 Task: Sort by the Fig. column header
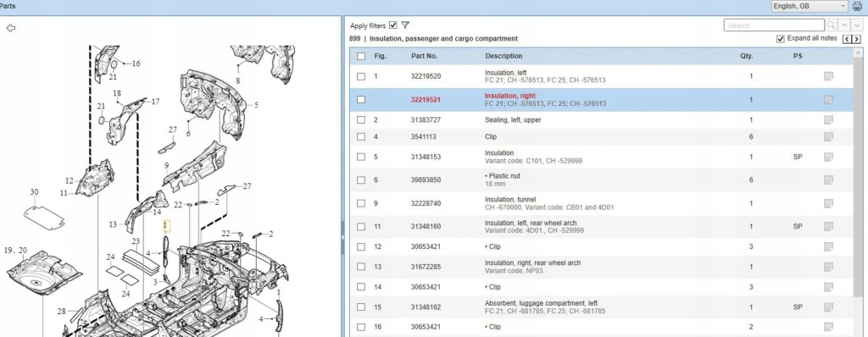381,56
